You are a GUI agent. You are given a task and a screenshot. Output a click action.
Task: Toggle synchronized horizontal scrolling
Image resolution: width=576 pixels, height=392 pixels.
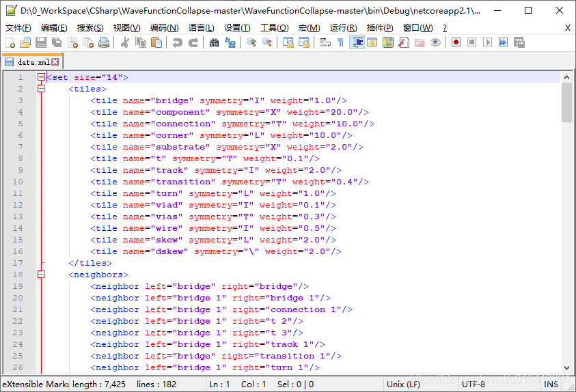[x=304, y=42]
